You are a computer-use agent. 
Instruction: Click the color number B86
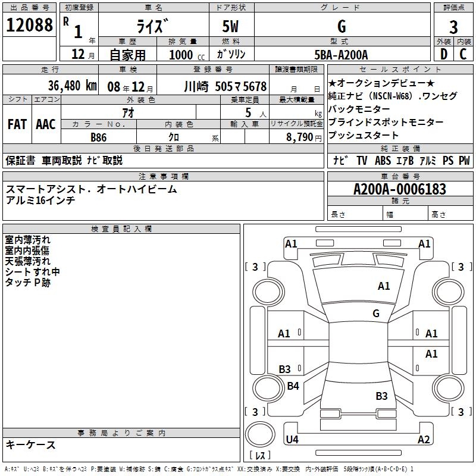click(x=98, y=137)
